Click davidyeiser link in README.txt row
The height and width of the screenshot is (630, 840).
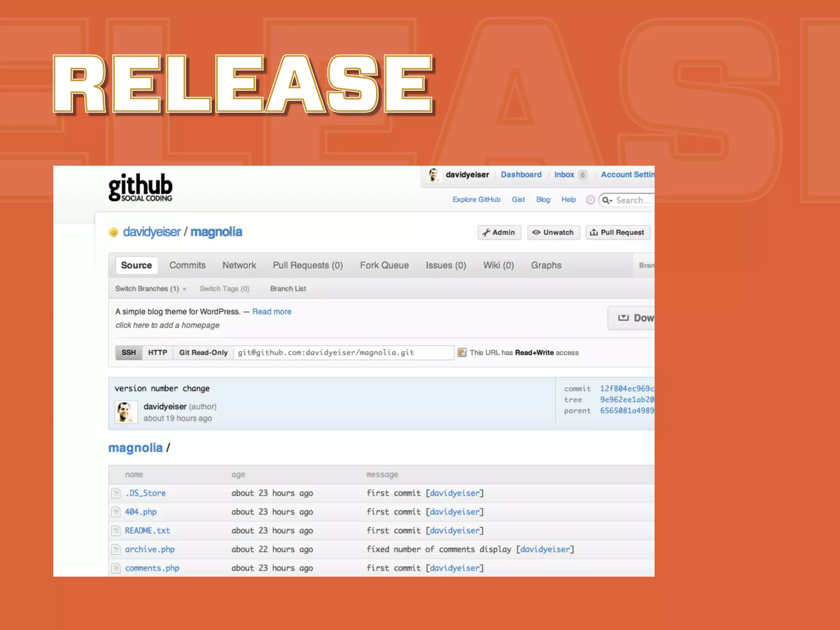coord(454,531)
